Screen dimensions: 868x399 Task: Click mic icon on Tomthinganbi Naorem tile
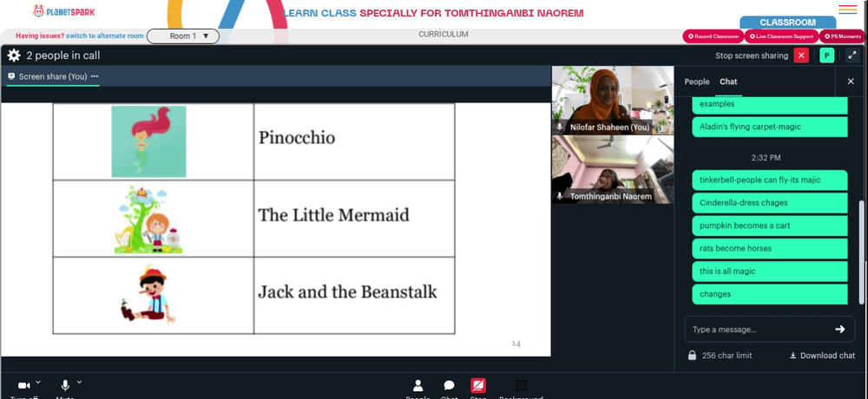pyautogui.click(x=560, y=196)
